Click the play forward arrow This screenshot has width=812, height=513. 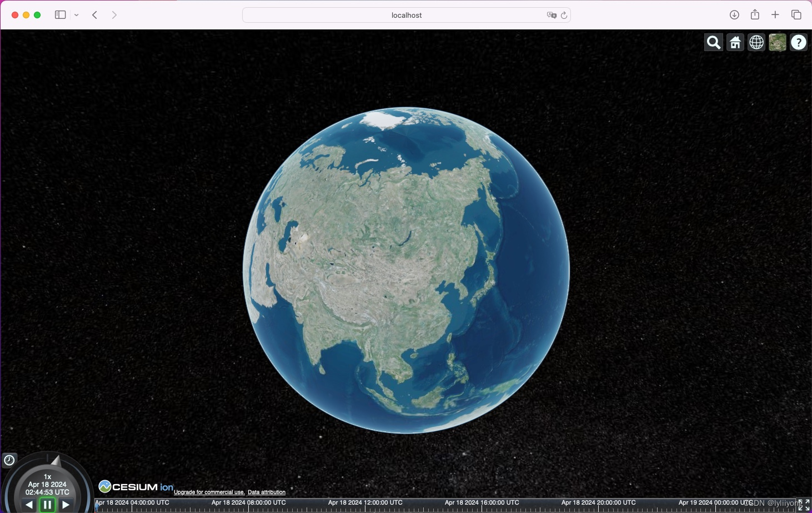coord(66,505)
